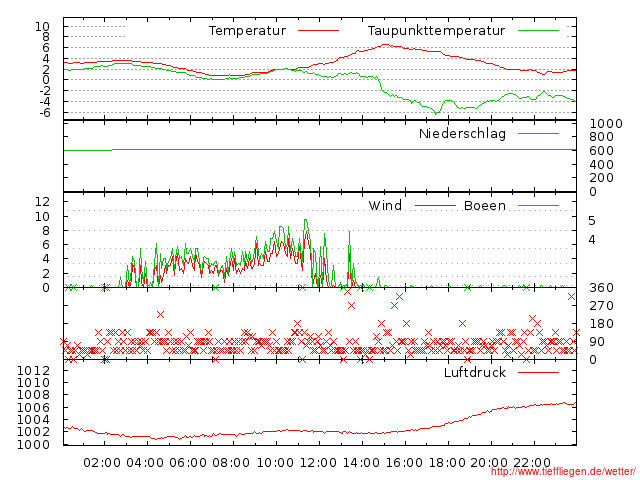Click the 1002 pressure axis value

(33, 432)
